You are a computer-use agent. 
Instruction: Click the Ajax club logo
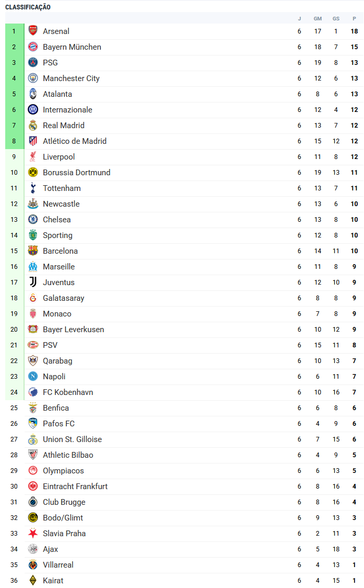[x=33, y=549]
